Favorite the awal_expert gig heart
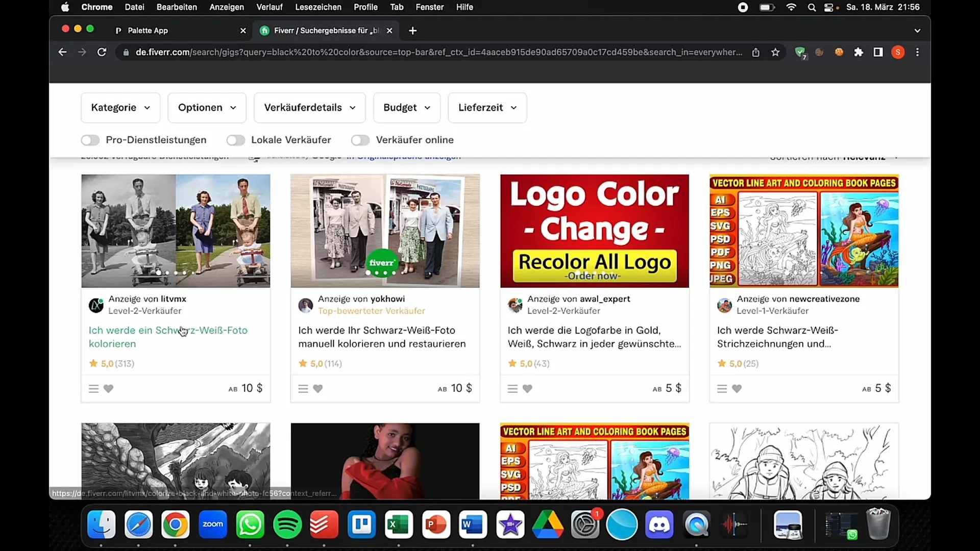Screen dimensions: 980x551 pyautogui.click(x=527, y=389)
